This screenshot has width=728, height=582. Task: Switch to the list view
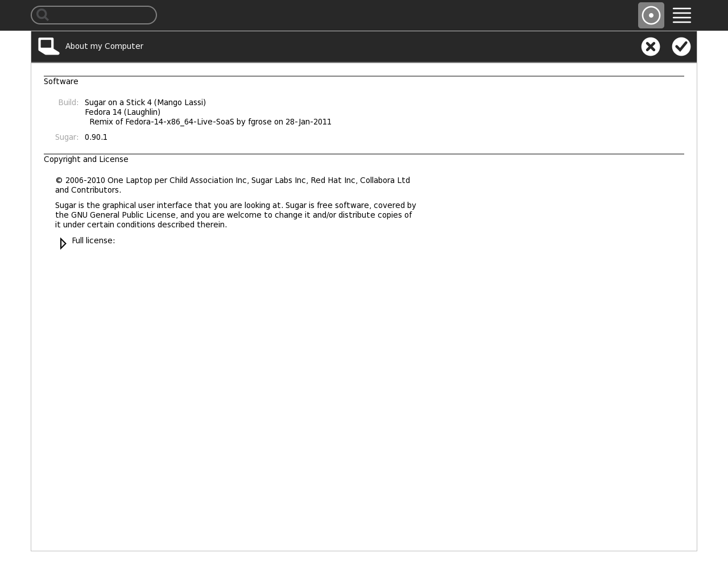pyautogui.click(x=681, y=15)
